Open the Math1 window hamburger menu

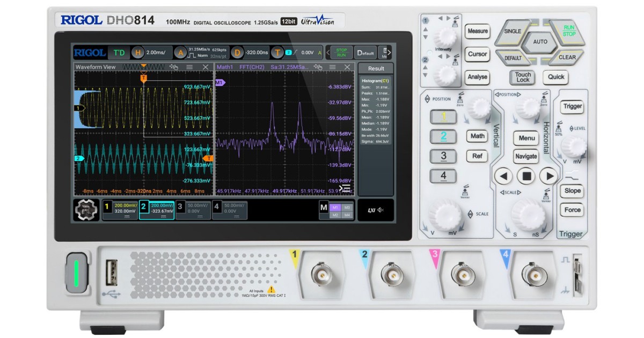(333, 67)
